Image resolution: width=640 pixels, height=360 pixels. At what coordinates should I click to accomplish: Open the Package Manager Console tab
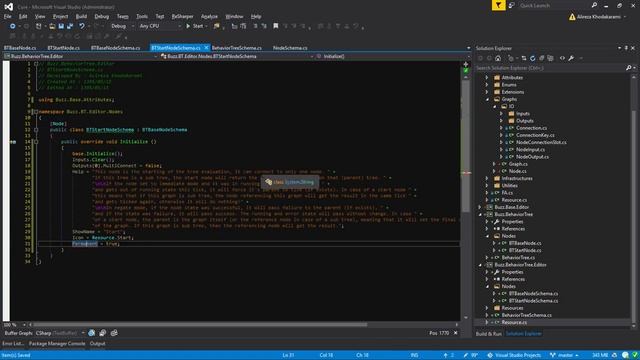tap(57, 344)
